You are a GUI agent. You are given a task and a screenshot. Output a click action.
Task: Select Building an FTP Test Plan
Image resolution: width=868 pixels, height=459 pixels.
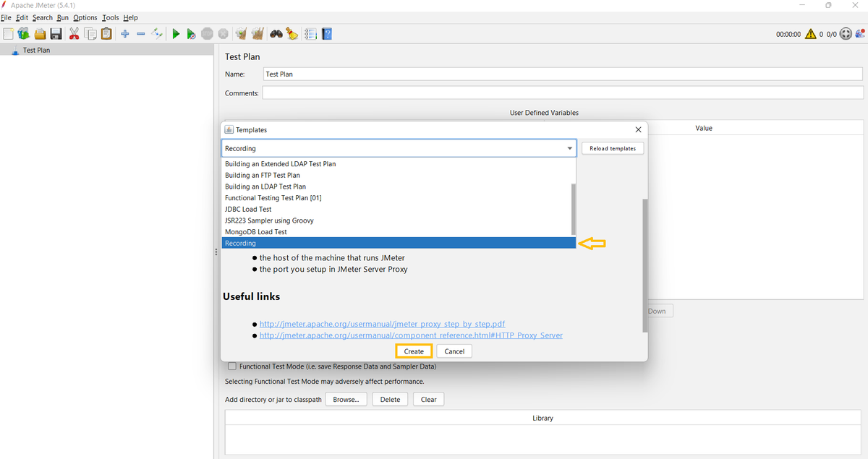pyautogui.click(x=399, y=175)
